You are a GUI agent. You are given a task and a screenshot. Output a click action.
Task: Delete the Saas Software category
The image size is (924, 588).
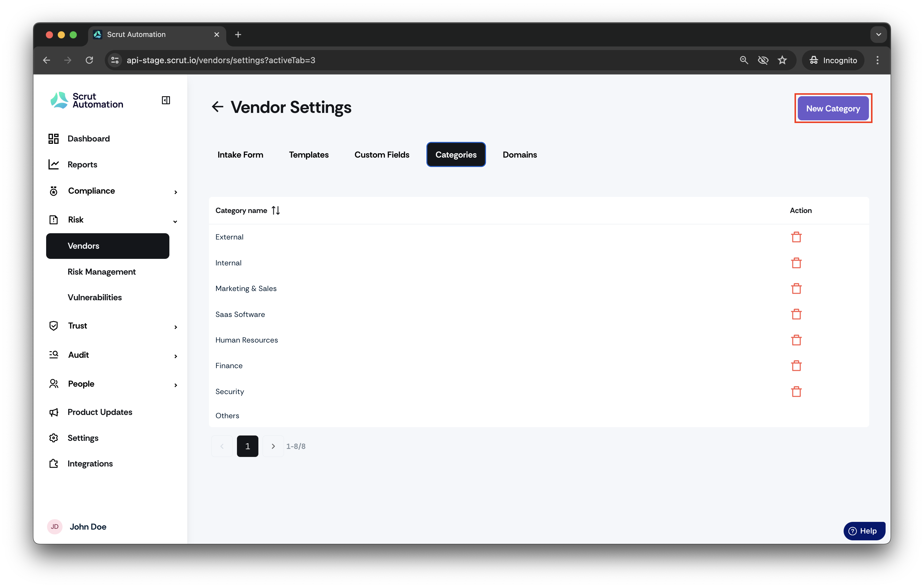tap(796, 314)
